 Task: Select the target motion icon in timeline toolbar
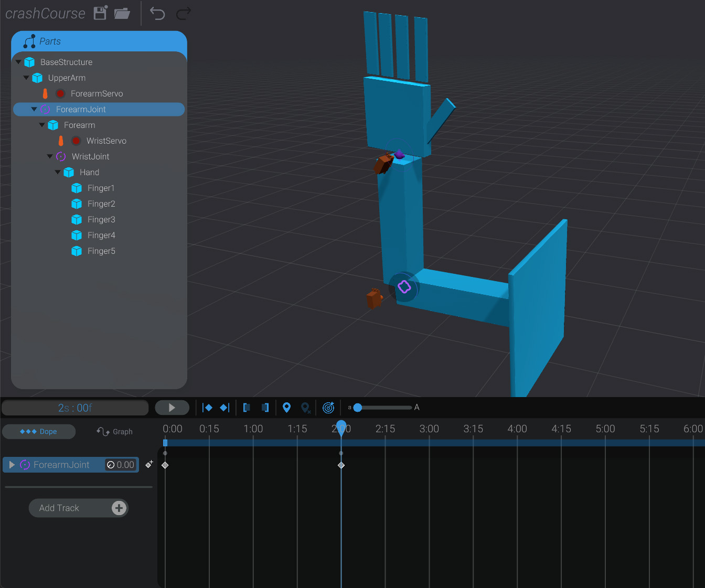pos(329,408)
